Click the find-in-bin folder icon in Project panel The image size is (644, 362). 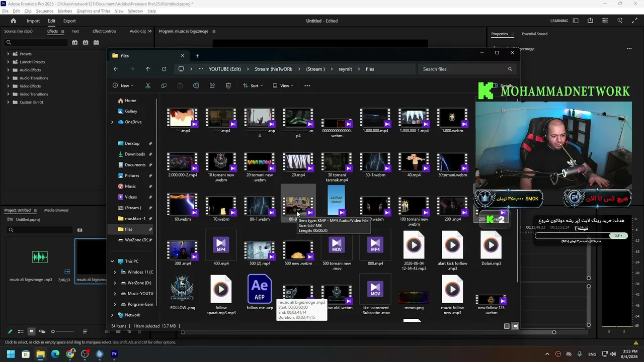[x=79, y=230]
